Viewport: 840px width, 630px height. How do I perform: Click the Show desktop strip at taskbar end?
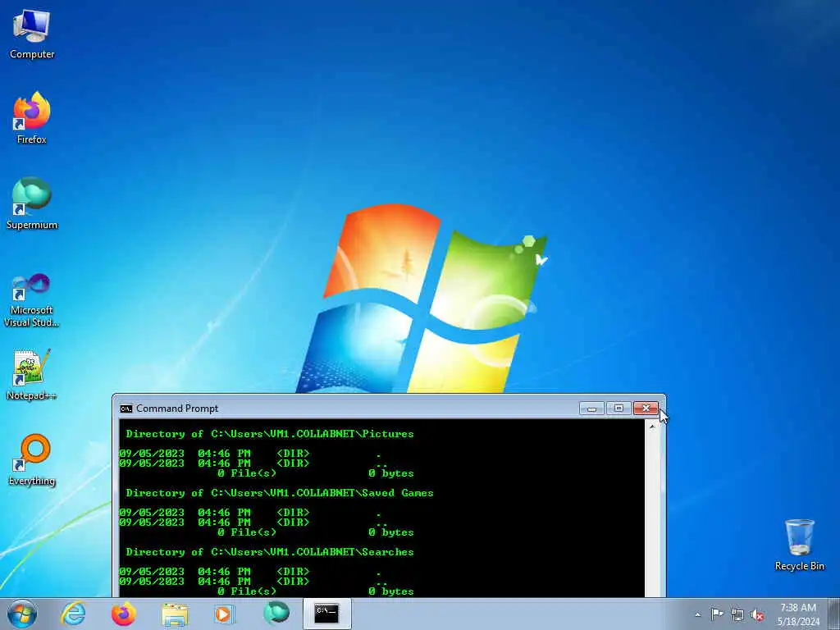coord(833,614)
